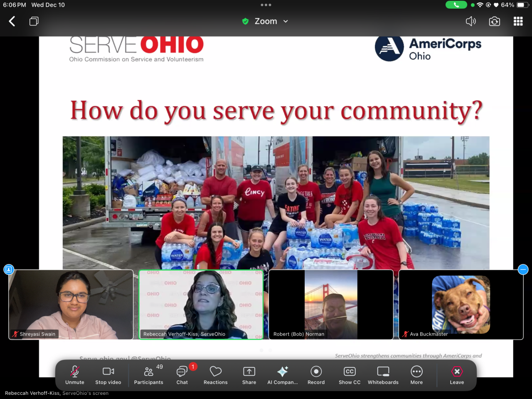The width and height of the screenshot is (532, 399).
Task: Open the multi-window view icon
Action: [34, 21]
